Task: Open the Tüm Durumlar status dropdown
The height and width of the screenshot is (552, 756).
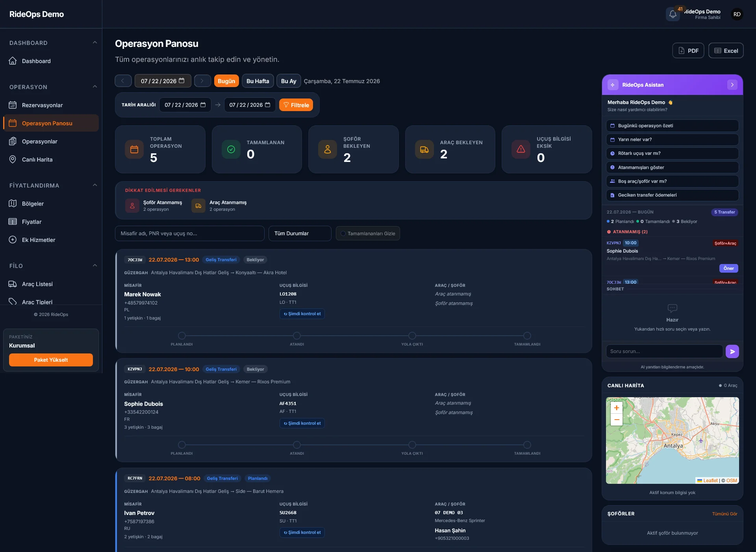Action: (x=300, y=233)
